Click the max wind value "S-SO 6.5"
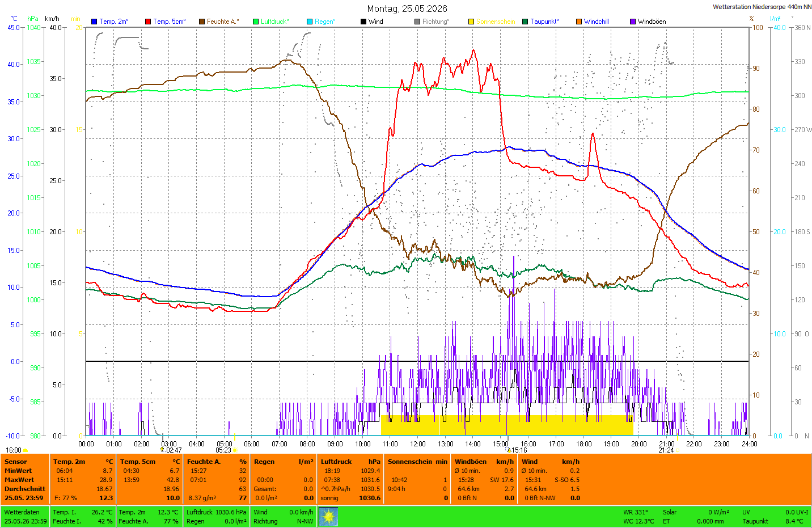Viewport: 812px width, 528px height. [567, 480]
